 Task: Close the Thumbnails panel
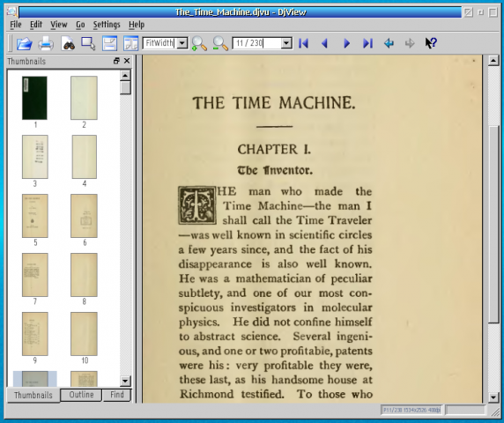tap(127, 61)
